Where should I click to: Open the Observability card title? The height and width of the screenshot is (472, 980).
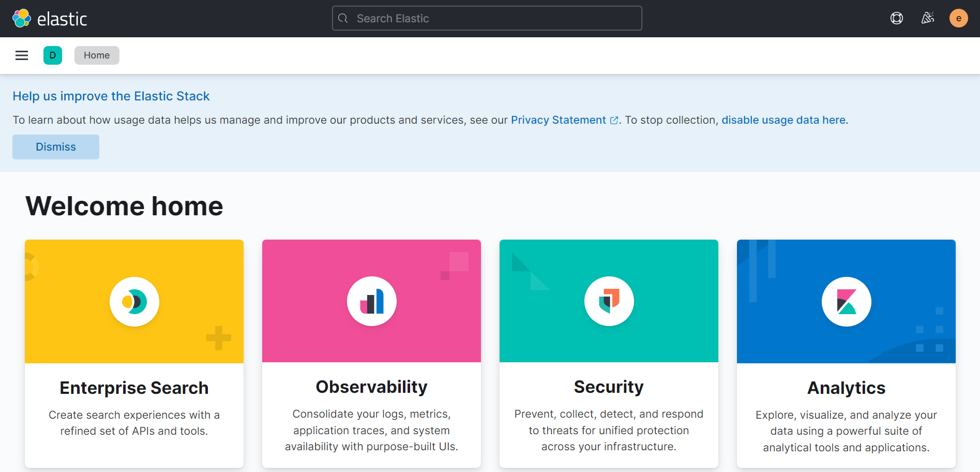click(372, 387)
